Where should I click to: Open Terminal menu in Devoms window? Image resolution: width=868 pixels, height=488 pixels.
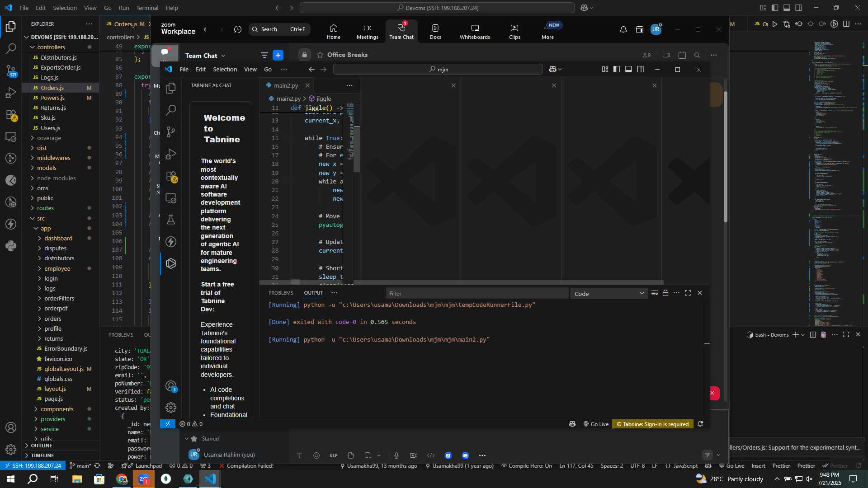(147, 8)
